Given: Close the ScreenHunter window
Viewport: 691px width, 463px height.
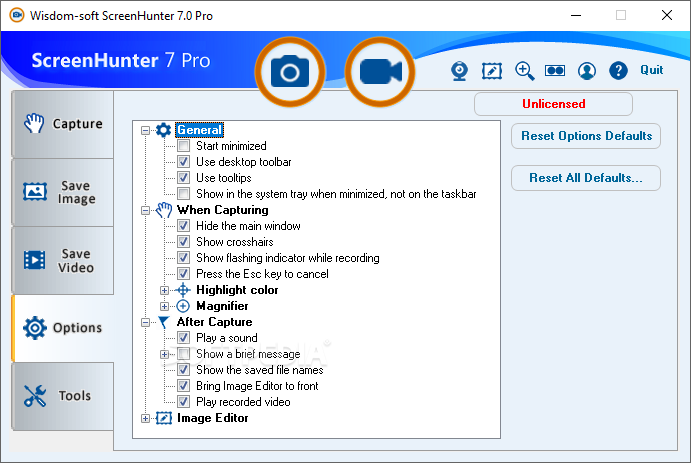Looking at the screenshot, I should tap(667, 15).
